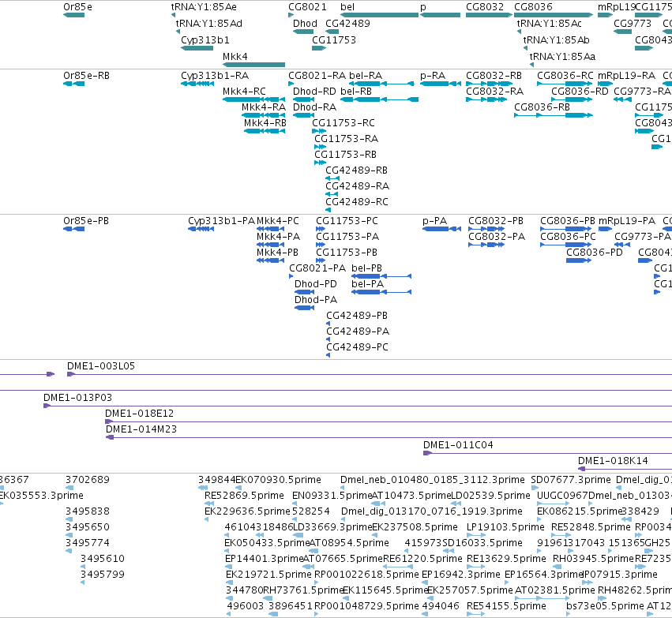Select EST entry 3495610

[x=103, y=559]
